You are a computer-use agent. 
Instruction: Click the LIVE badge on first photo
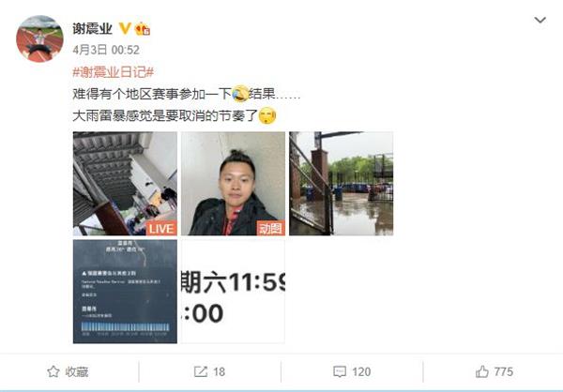[161, 228]
